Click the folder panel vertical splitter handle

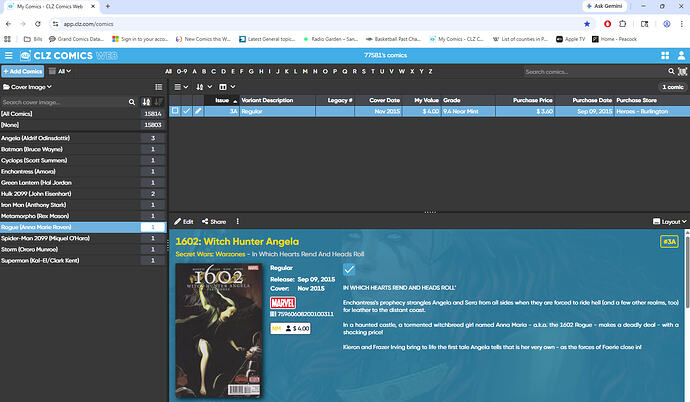168,245
